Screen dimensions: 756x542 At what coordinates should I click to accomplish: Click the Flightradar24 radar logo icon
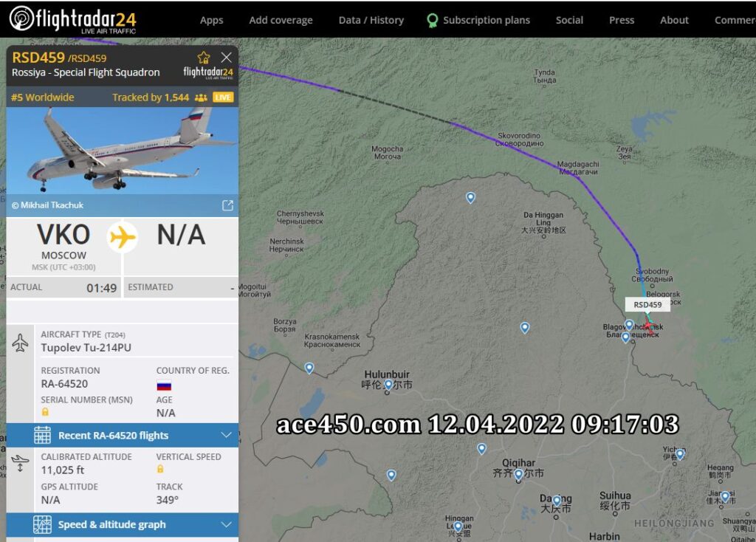coord(21,18)
